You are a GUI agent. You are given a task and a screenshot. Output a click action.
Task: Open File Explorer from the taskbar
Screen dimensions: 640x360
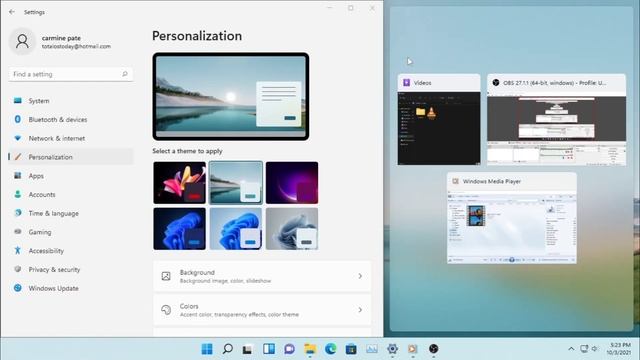tap(310, 349)
